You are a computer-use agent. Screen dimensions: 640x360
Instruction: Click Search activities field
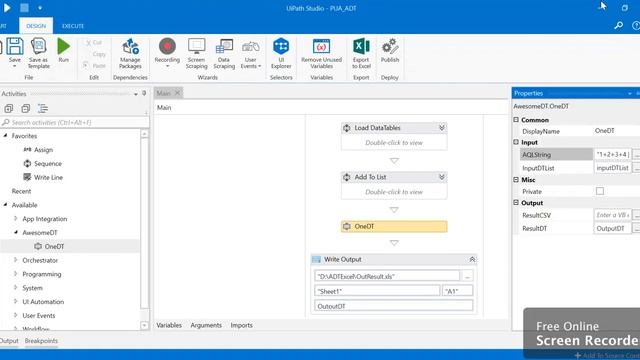75,122
